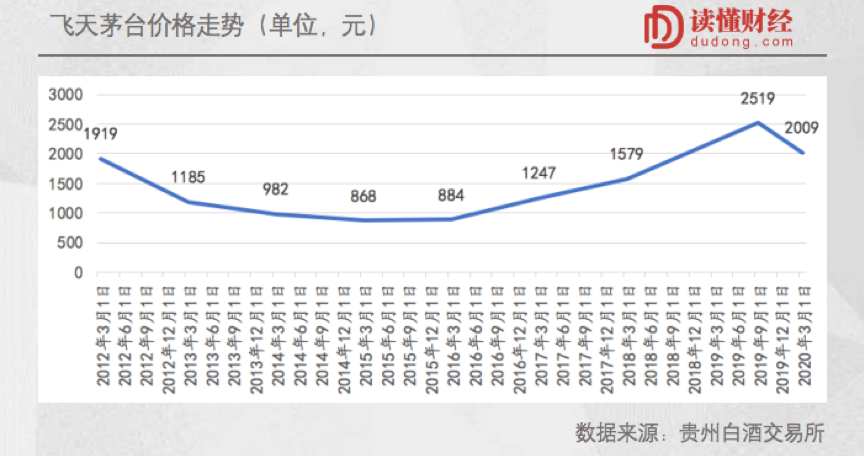
Task: Click the x-axis label 2013年3月1日
Action: coord(191,335)
